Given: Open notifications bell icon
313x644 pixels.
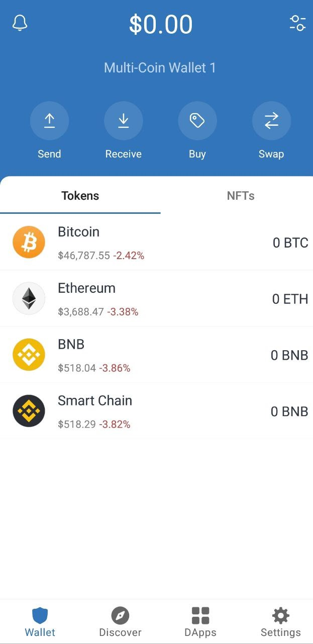Looking at the screenshot, I should tap(20, 23).
